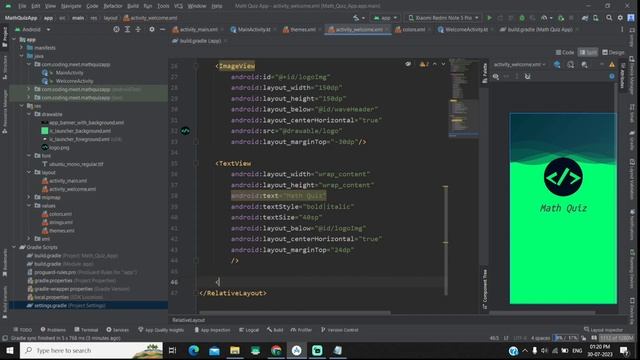
Task: Open the Refactor menu
Action: pyautogui.click(x=113, y=6)
